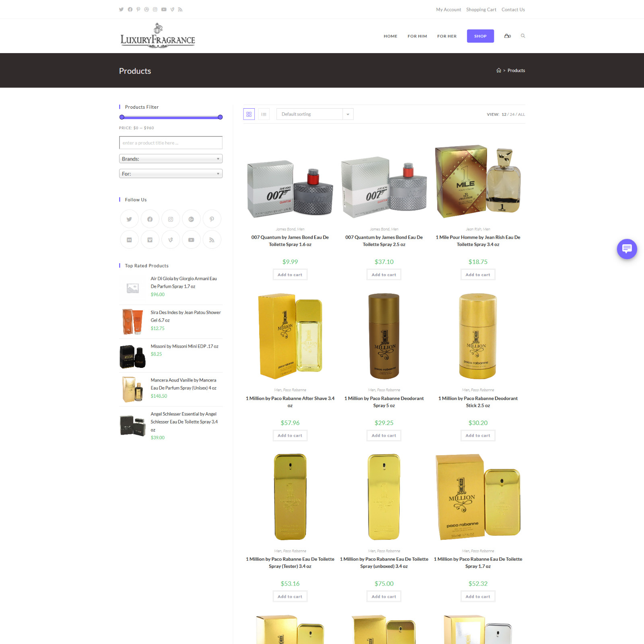Screen dimensions: 644x644
Task: Click Google Plus circle under Follow Us
Action: [191, 219]
